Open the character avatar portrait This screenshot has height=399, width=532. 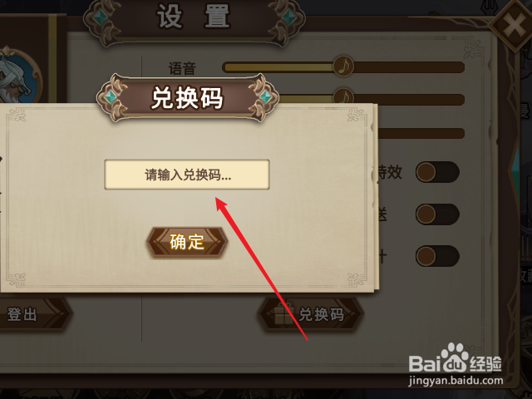pyautogui.click(x=18, y=76)
